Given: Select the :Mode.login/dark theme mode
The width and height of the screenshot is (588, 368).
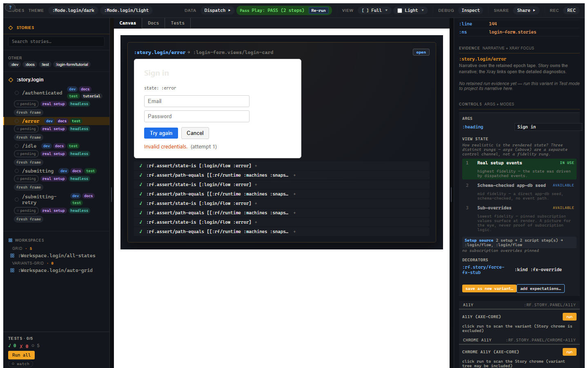Looking at the screenshot, I should [x=73, y=10].
